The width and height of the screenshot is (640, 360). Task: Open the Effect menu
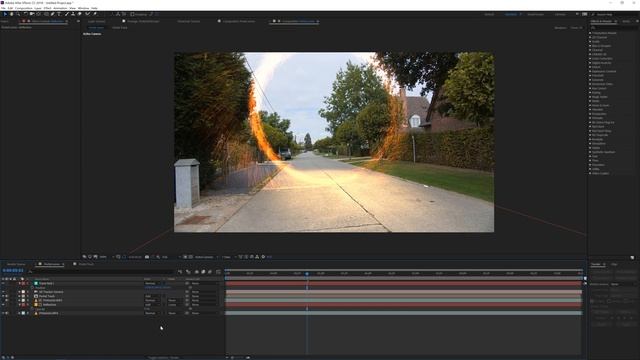click(x=47, y=8)
